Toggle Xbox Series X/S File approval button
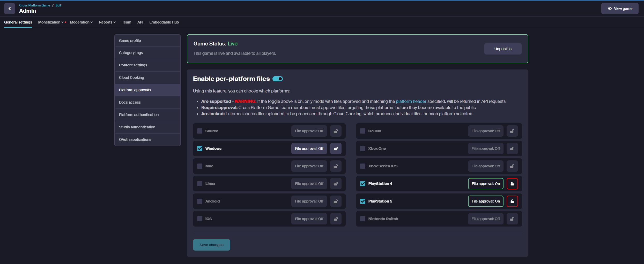 pyautogui.click(x=485, y=166)
